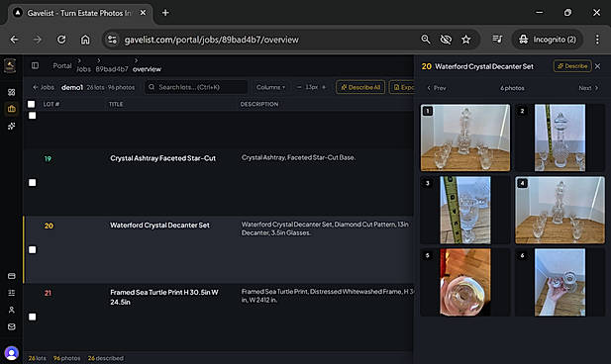Bookmark this page with the star icon
The height and width of the screenshot is (364, 611).
[x=466, y=40]
